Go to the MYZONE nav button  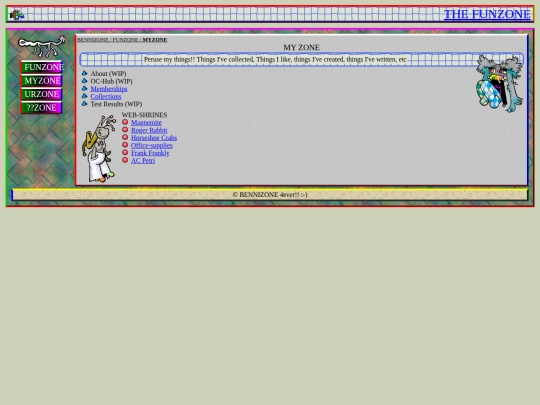tap(41, 81)
